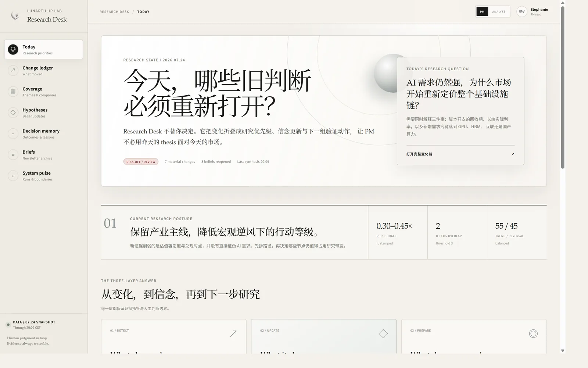The width and height of the screenshot is (588, 368).
Task: Click the Coverage grid icon
Action: 13,91
